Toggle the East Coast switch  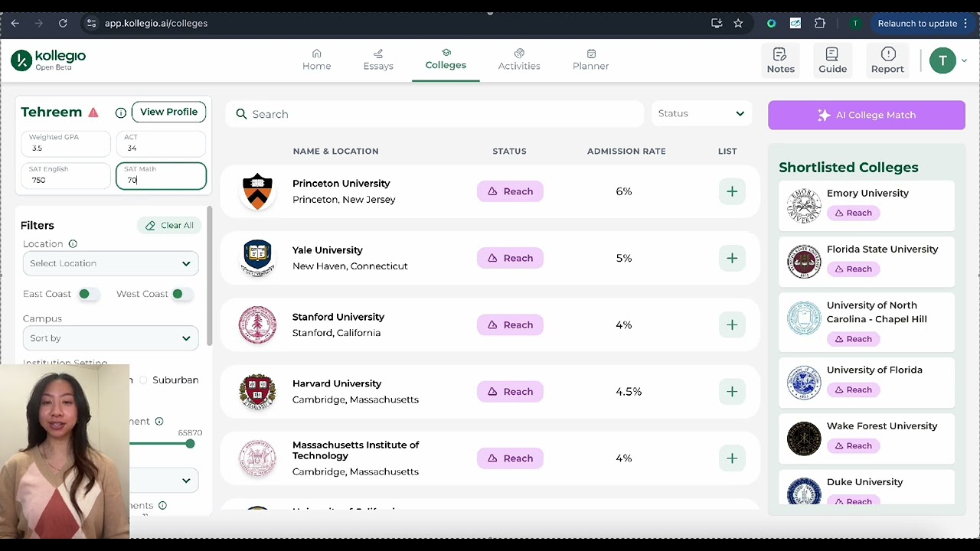point(89,294)
